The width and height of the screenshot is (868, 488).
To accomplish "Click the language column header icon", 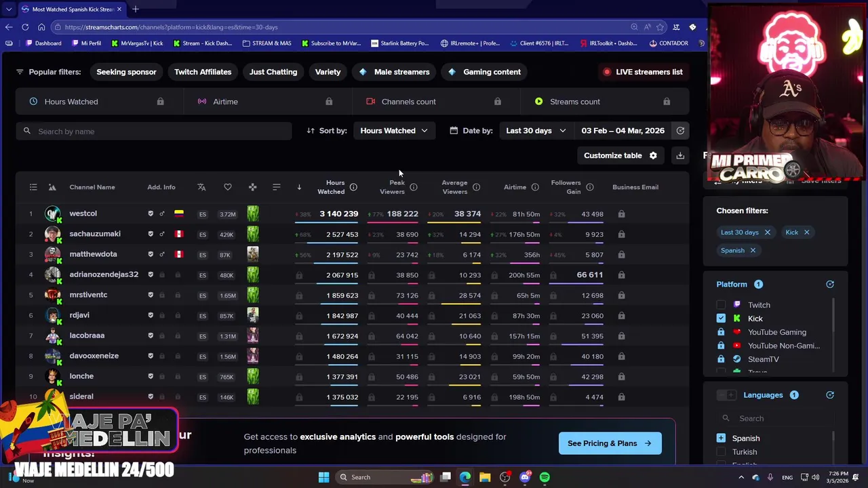I will [x=201, y=187].
